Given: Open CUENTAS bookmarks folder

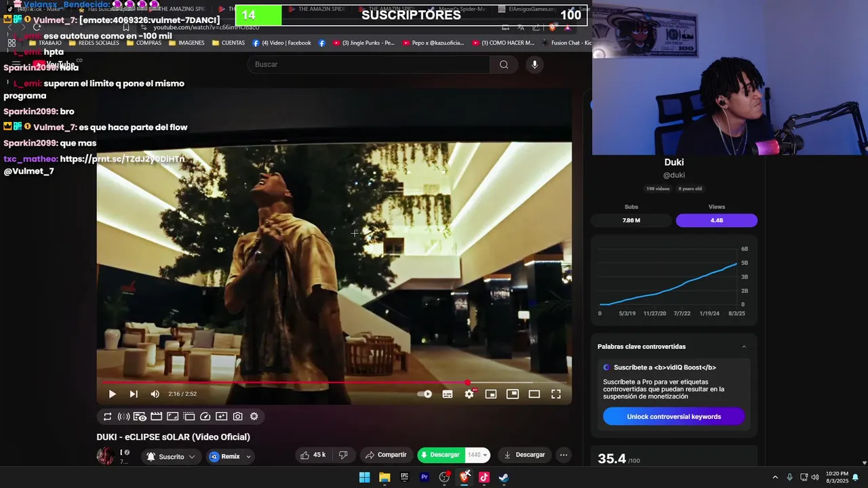Looking at the screenshot, I should click(x=229, y=43).
